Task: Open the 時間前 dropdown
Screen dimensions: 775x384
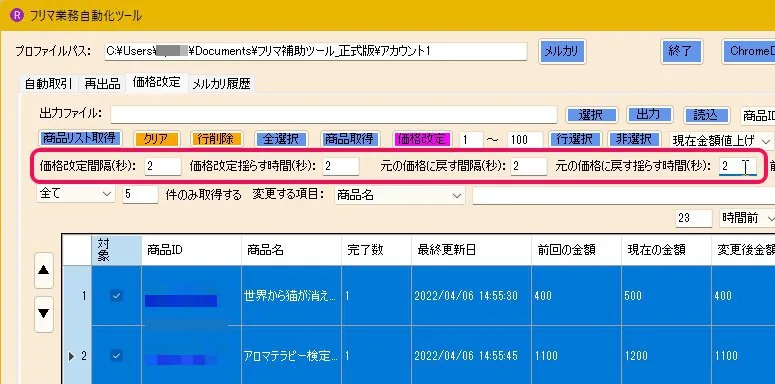Action: tap(747, 218)
